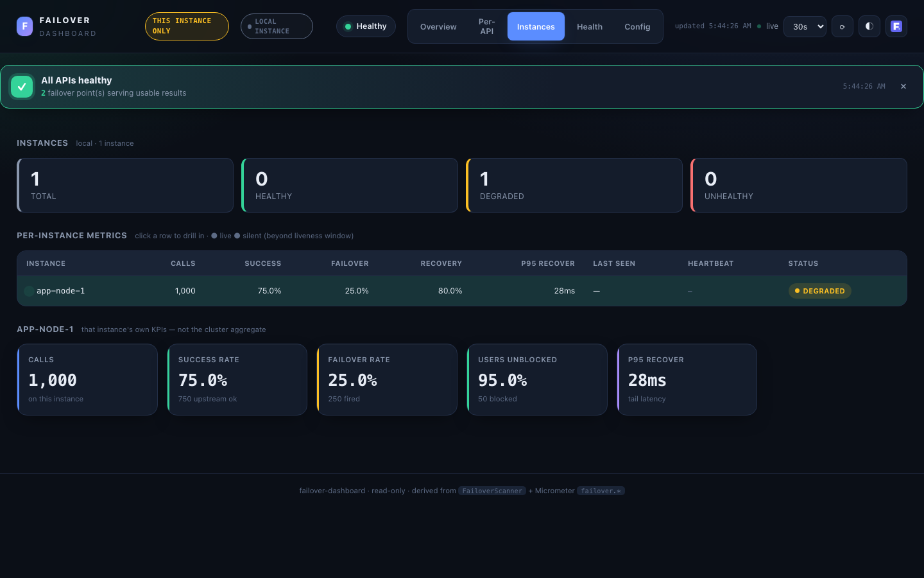Switch to the Per-API tab
Image resolution: width=924 pixels, height=578 pixels.
pyautogui.click(x=487, y=26)
